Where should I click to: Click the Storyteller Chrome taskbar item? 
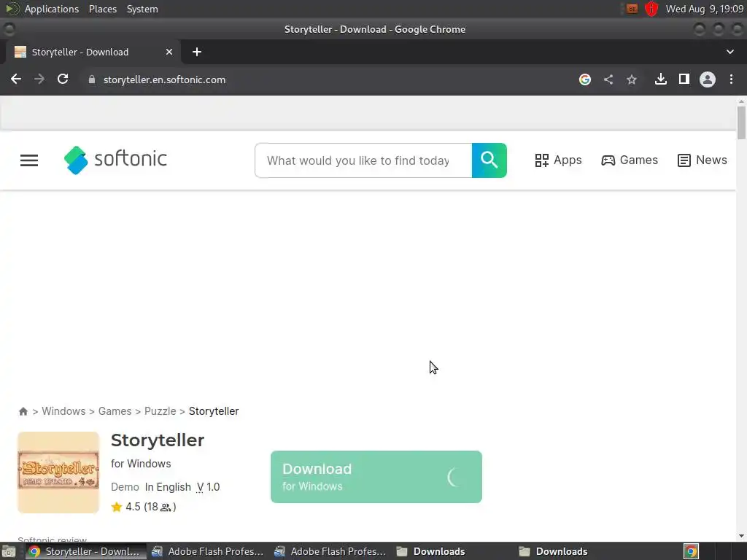tap(85, 551)
